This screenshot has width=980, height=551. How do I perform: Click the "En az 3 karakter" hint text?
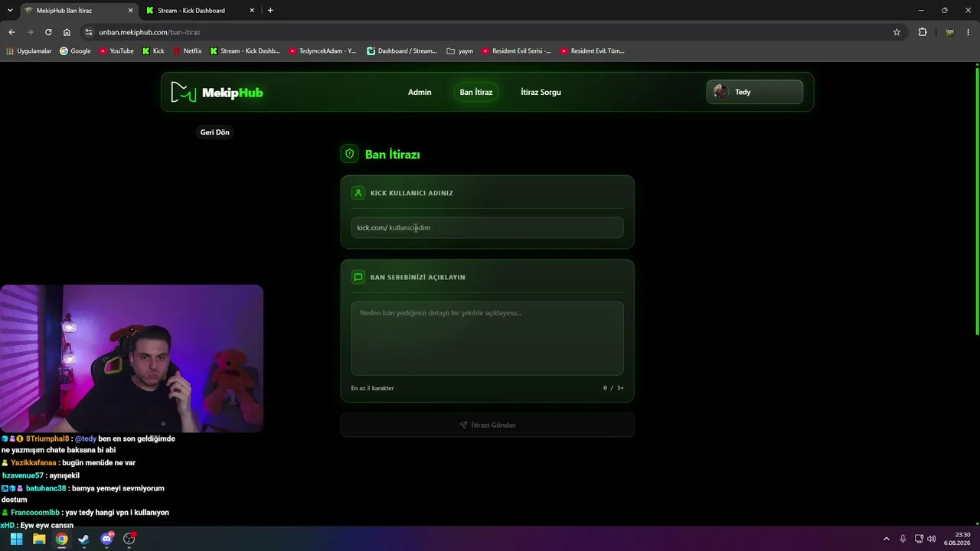[x=373, y=388]
